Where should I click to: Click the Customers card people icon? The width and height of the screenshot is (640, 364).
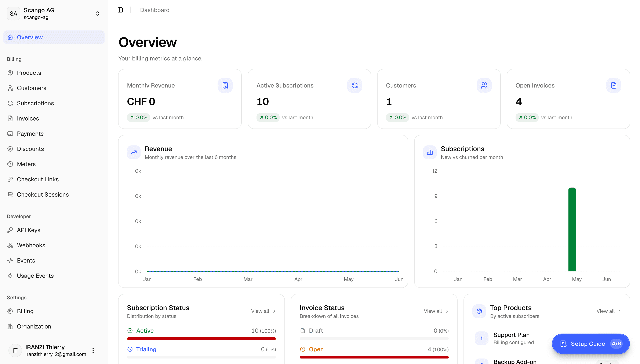tap(484, 85)
